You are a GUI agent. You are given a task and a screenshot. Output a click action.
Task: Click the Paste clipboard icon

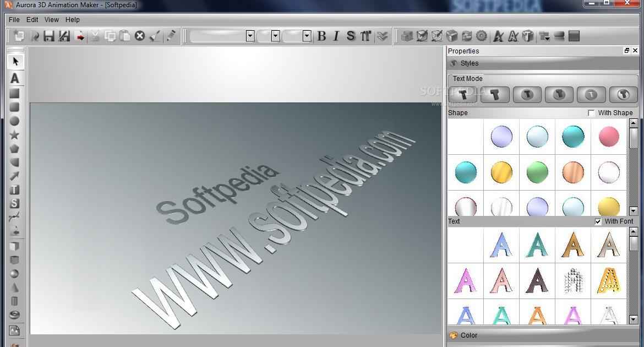click(125, 36)
